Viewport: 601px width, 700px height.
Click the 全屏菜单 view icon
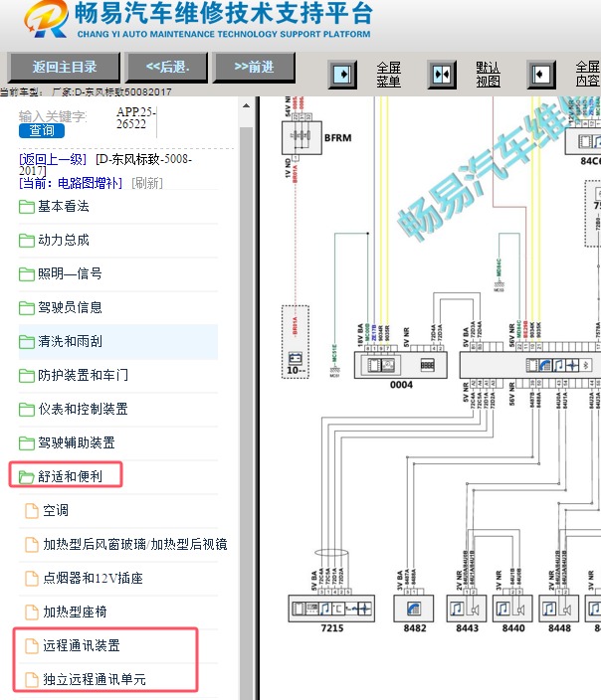click(x=342, y=75)
